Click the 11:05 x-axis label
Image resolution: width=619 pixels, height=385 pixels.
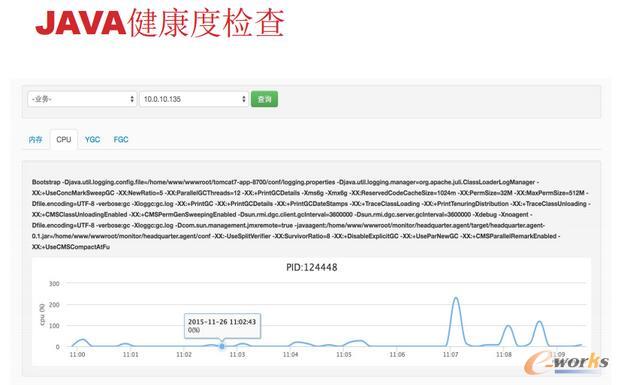343,355
